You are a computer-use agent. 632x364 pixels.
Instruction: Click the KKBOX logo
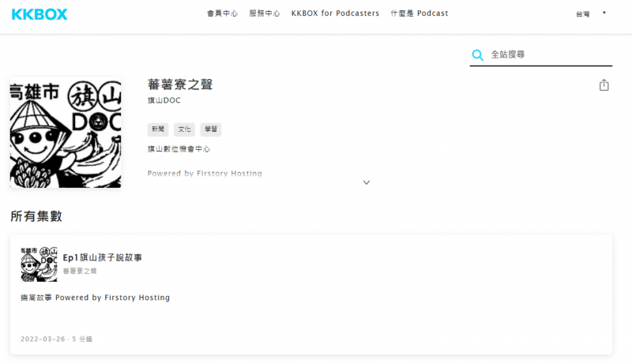click(39, 14)
